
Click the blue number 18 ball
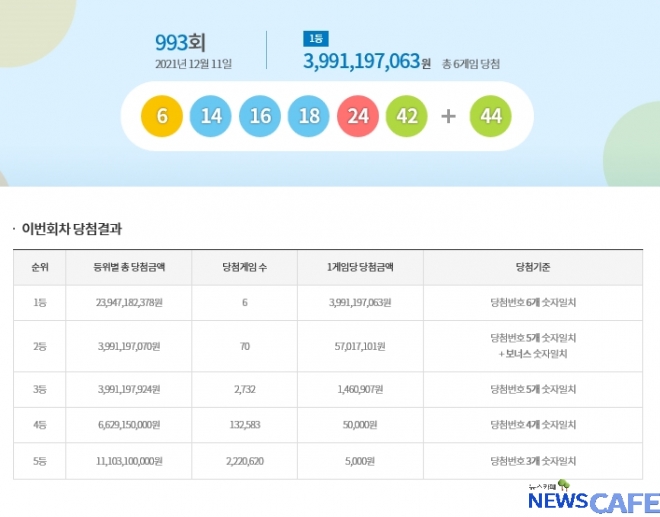coord(309,116)
